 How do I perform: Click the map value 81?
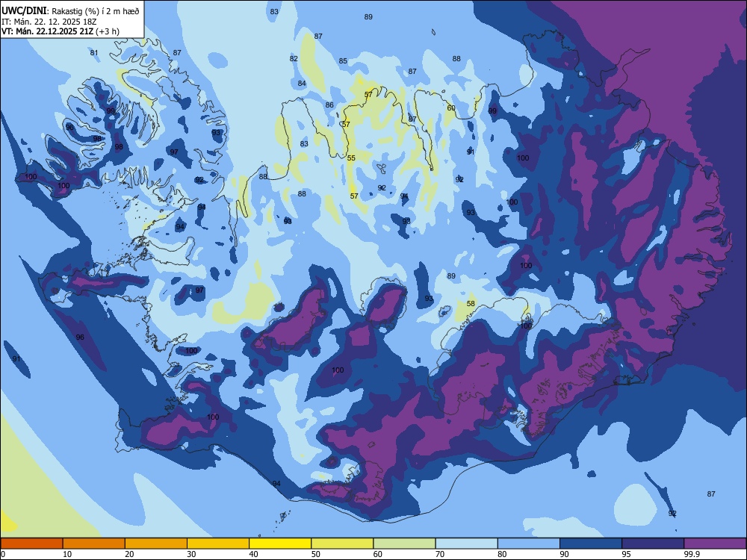click(94, 53)
